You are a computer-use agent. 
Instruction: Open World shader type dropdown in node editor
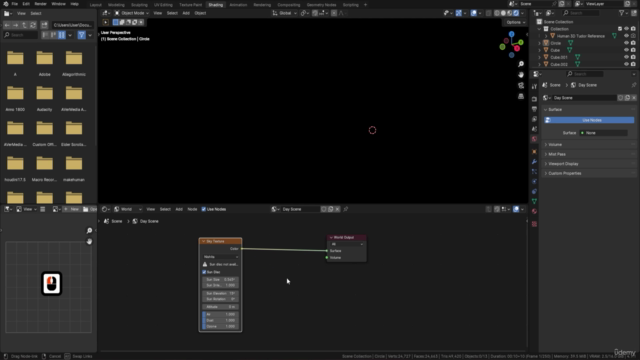click(128, 209)
